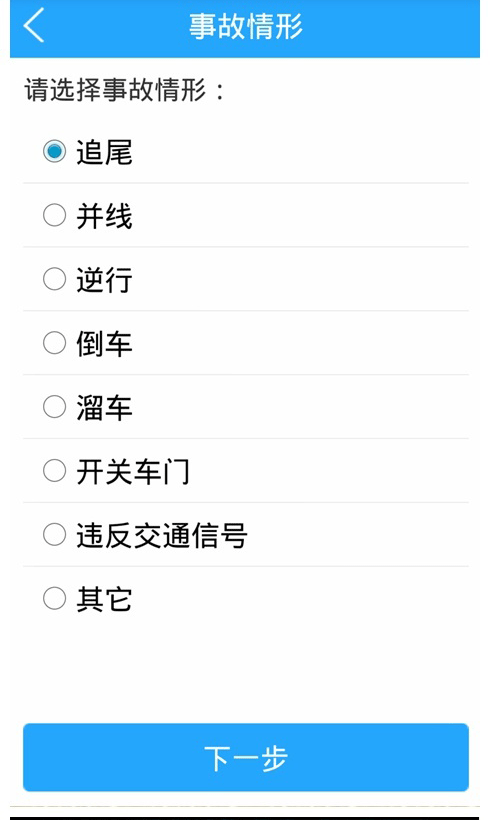Viewport: 490px width, 820px height.
Task: Select the 溜车 radio button
Action: tap(54, 407)
